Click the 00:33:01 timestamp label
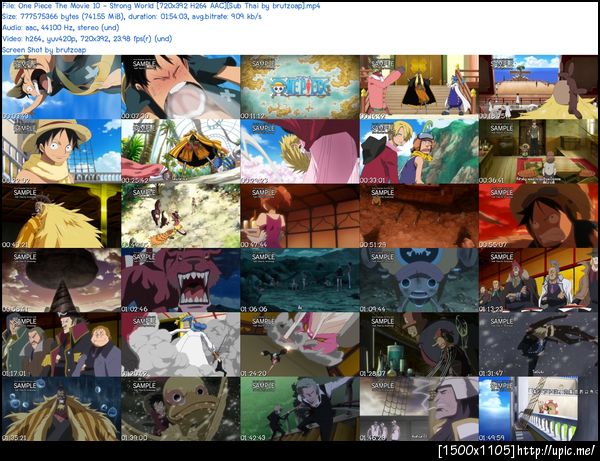 [x=373, y=180]
